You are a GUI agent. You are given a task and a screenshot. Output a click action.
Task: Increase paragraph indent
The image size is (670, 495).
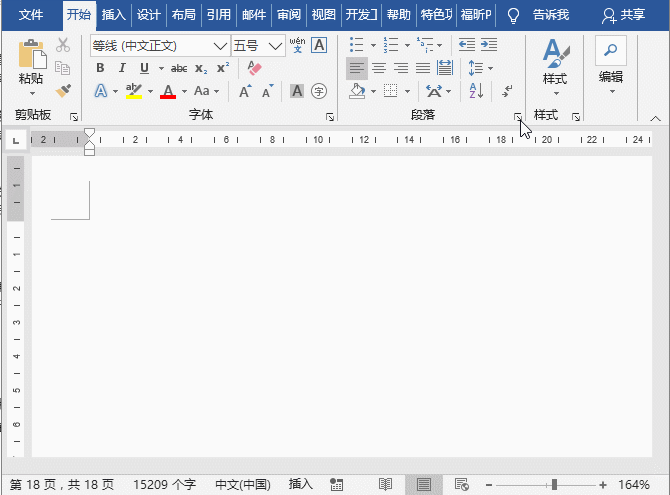click(488, 44)
